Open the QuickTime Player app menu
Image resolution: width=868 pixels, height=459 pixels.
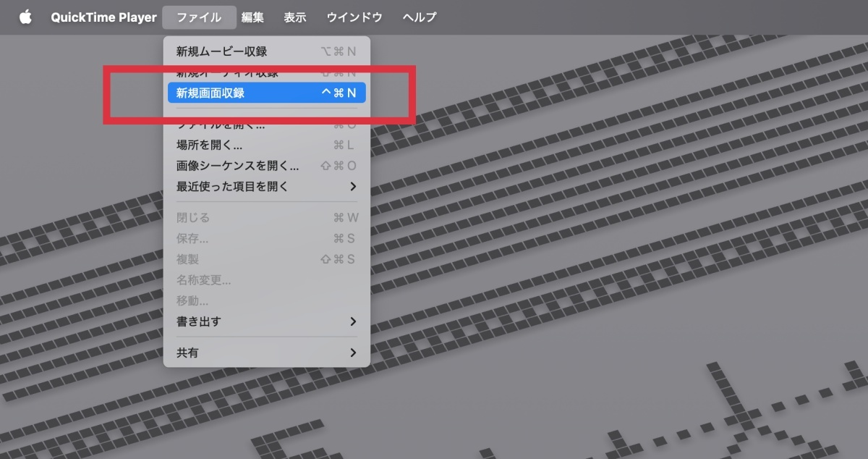103,17
